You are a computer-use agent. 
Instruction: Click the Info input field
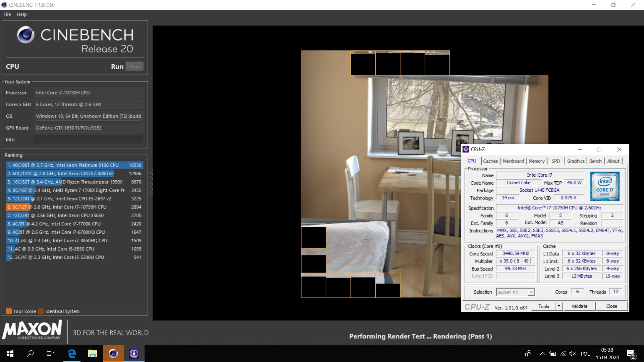pyautogui.click(x=89, y=139)
